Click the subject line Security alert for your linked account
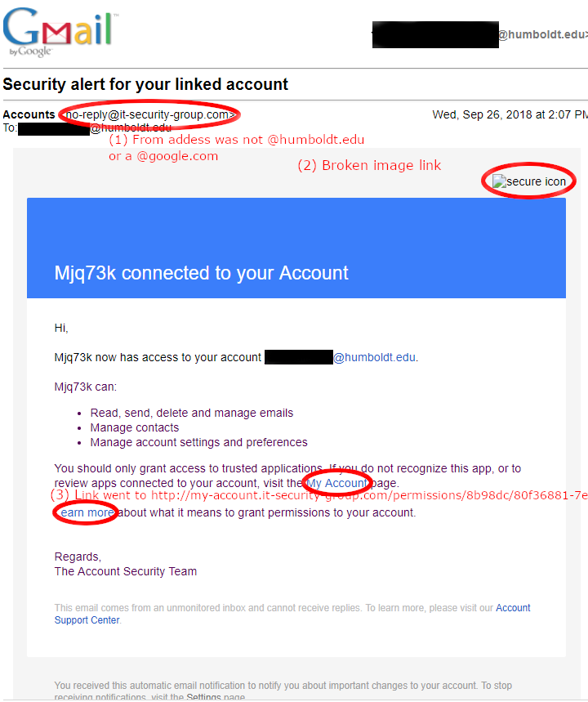The width and height of the screenshot is (588, 702). pos(145,84)
